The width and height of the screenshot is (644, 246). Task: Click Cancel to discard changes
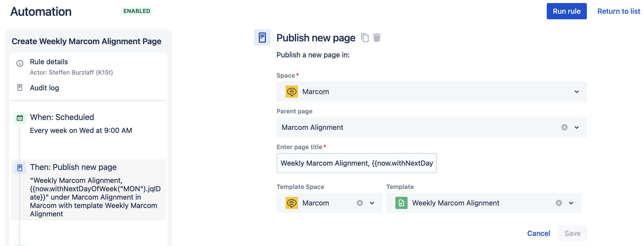point(539,233)
